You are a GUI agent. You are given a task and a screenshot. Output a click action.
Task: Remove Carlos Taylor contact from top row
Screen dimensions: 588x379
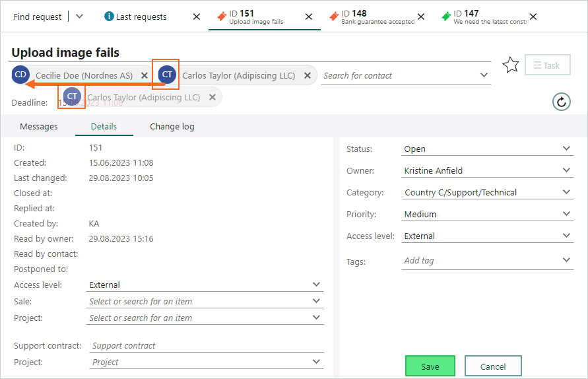(308, 75)
